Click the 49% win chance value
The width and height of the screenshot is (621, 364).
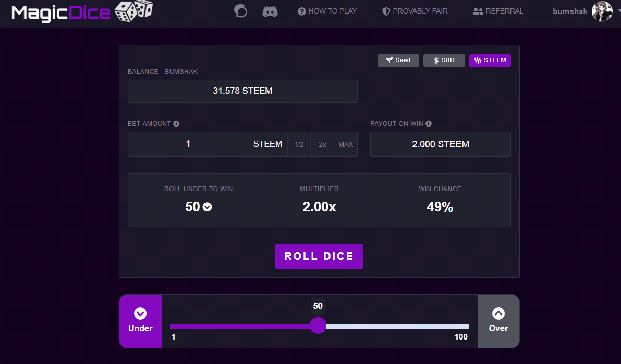(440, 207)
